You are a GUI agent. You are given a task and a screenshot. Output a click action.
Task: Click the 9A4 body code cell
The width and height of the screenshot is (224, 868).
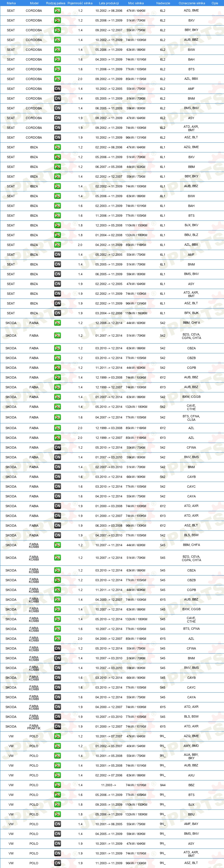(x=163, y=785)
